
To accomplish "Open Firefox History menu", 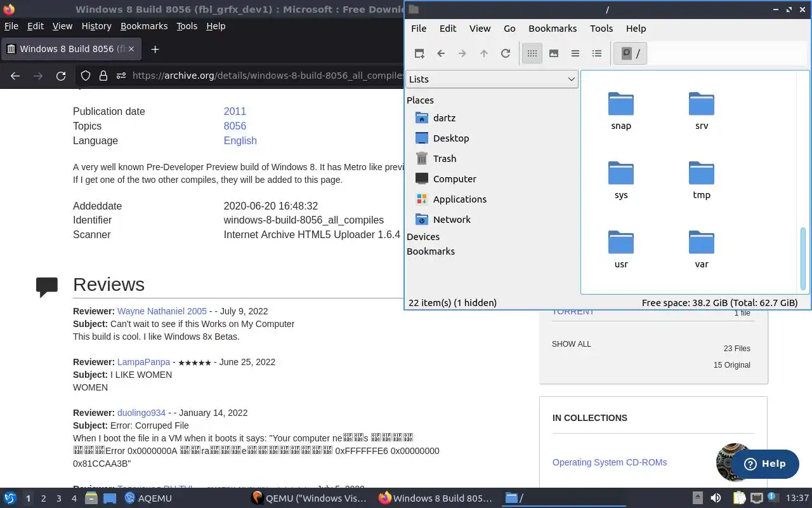I will tap(96, 26).
